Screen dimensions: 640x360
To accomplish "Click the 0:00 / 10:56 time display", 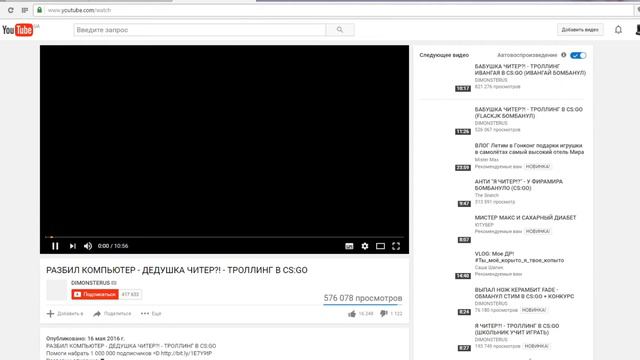I will click(x=113, y=246).
